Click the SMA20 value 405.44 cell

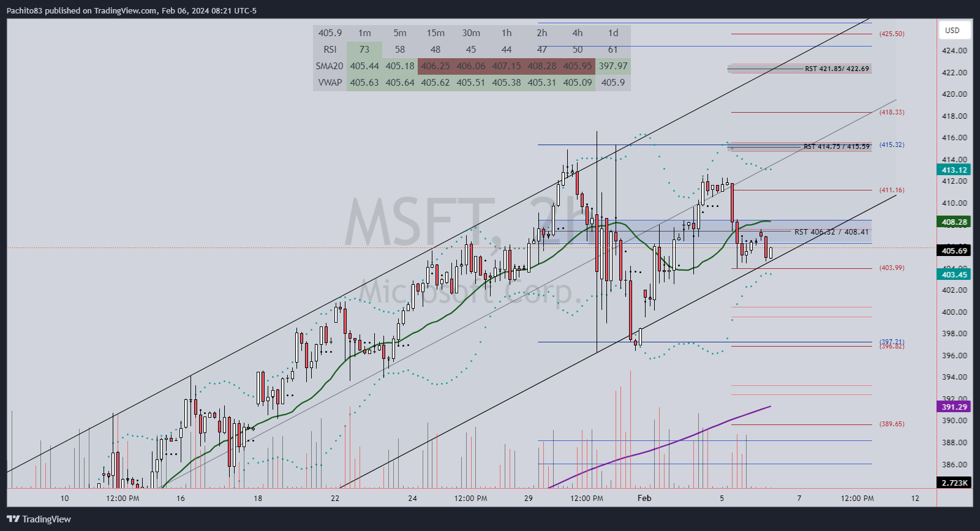364,66
